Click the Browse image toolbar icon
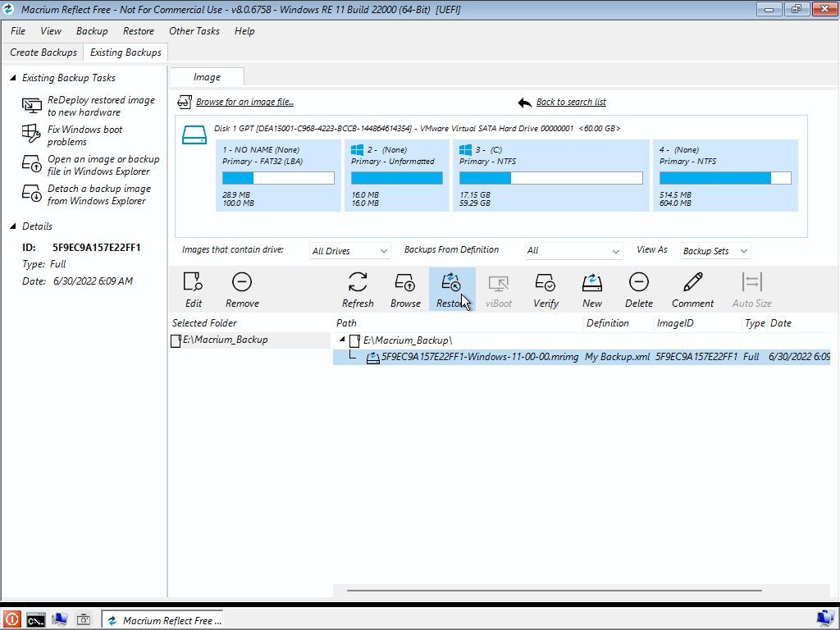 (405, 282)
